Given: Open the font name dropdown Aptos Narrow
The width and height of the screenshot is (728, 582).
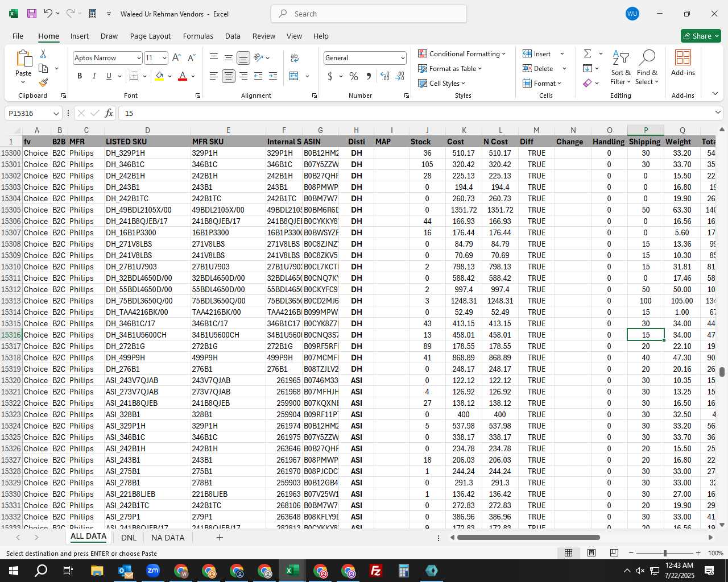Looking at the screenshot, I should click(138, 58).
